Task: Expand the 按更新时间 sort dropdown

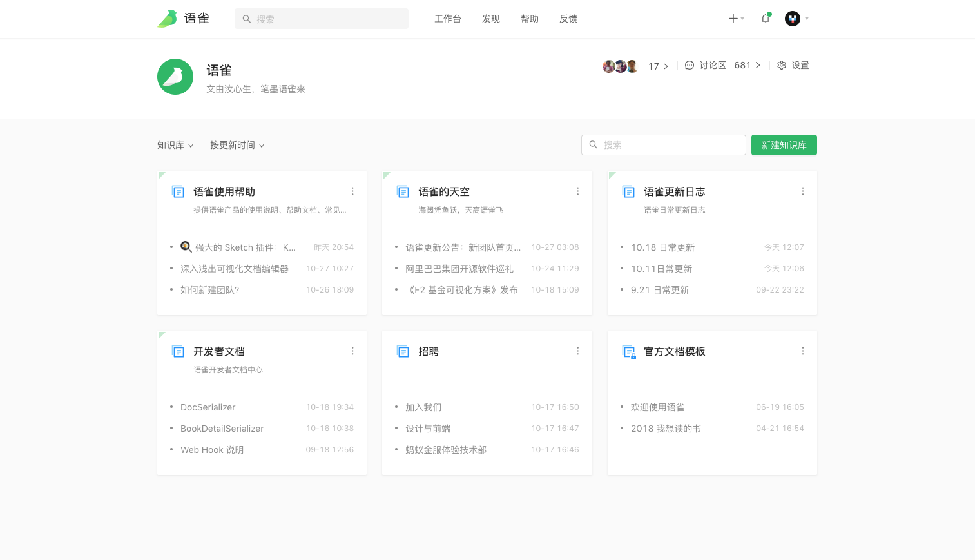Action: click(x=237, y=146)
